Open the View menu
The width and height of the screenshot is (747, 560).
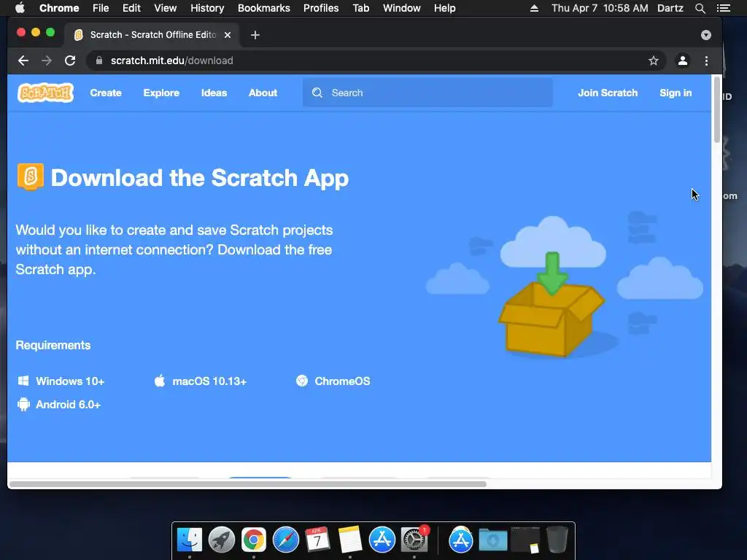166,8
